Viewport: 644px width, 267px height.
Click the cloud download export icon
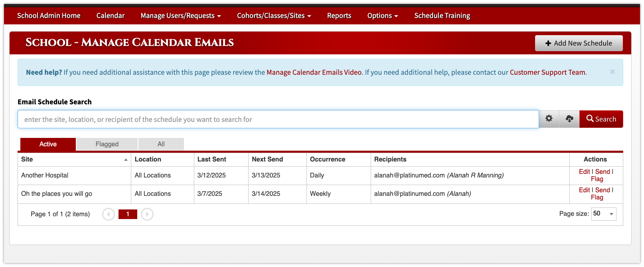pyautogui.click(x=569, y=119)
